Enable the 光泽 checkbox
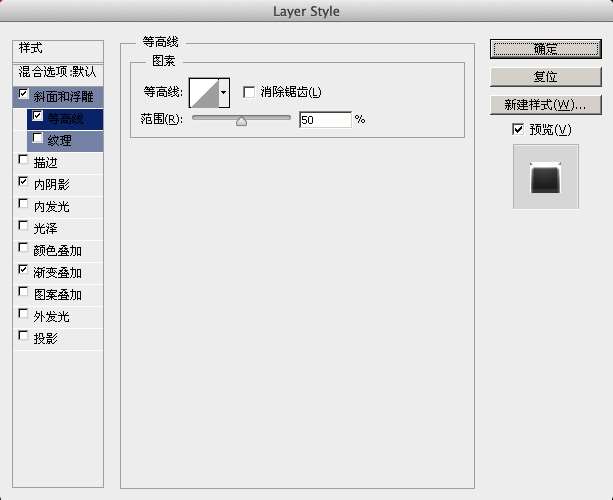Screen dimensions: 613x500 coord(23,226)
